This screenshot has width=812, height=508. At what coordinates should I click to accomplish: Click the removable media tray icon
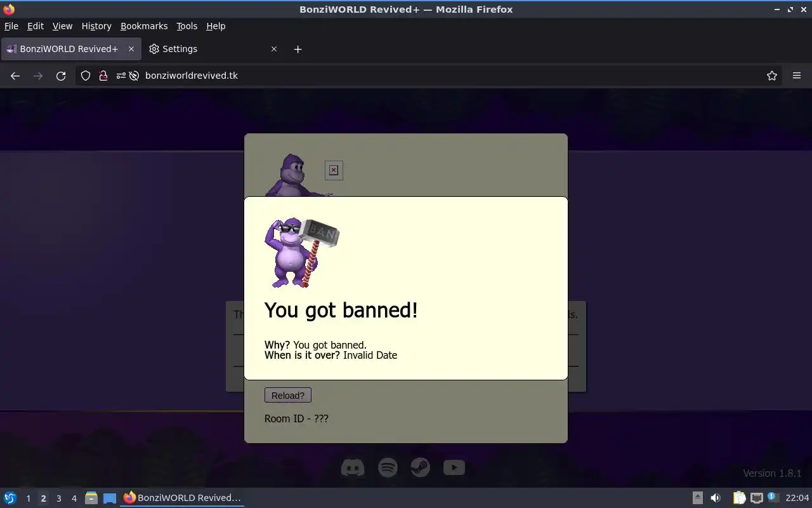tap(697, 498)
